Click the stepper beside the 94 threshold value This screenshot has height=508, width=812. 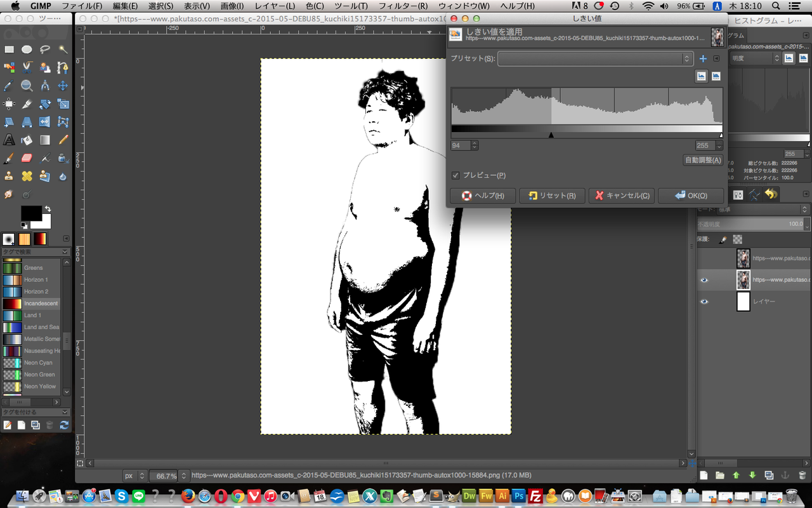[x=475, y=145]
